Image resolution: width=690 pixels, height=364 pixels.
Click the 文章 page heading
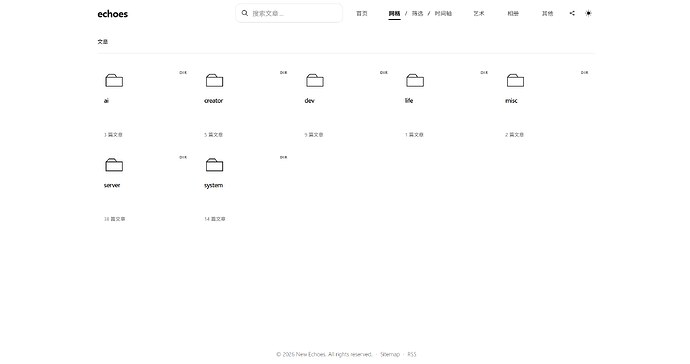tap(103, 42)
